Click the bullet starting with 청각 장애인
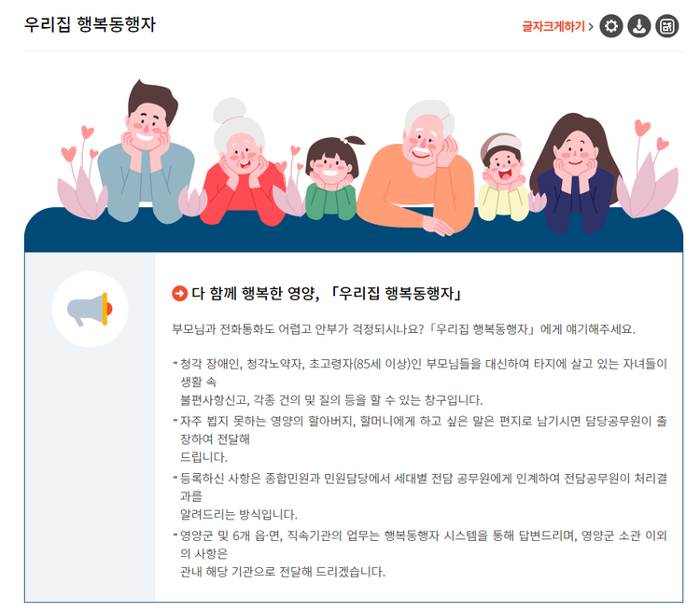The width and height of the screenshot is (700, 611). tap(420, 382)
